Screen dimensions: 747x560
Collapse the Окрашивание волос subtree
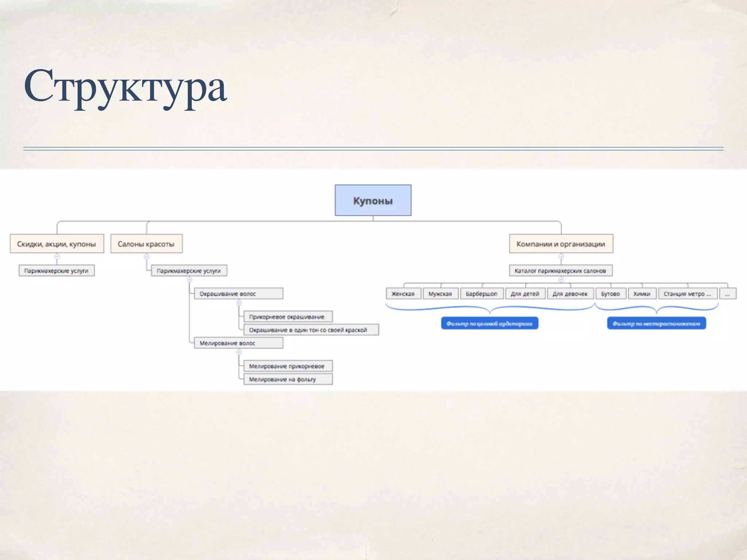[x=239, y=303]
